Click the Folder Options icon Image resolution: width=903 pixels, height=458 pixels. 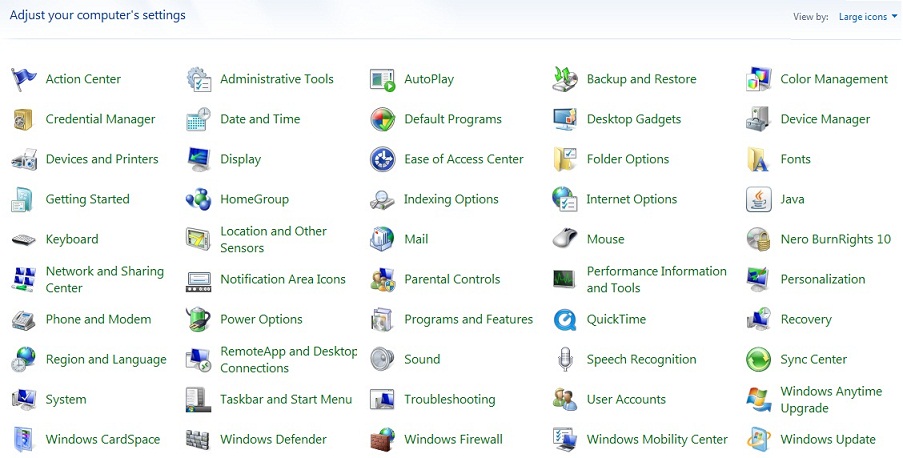565,160
